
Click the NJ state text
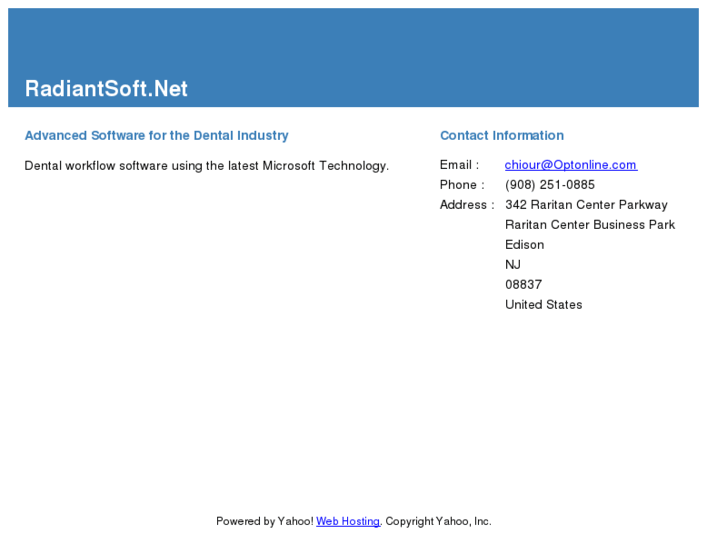513,265
